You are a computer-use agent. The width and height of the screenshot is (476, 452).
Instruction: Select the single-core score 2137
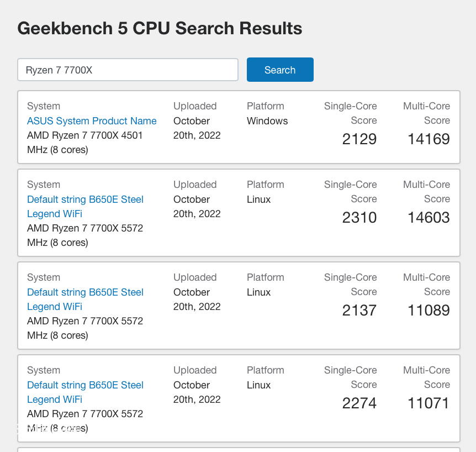pos(359,311)
